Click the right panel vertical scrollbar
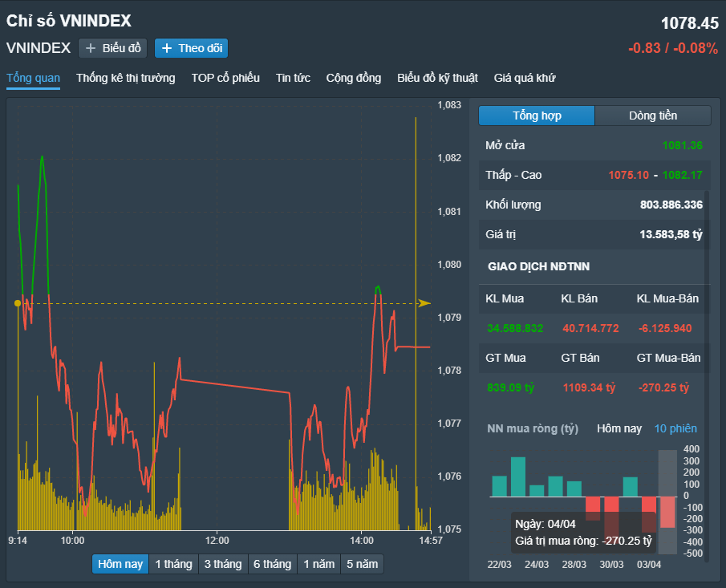Image resolution: width=726 pixels, height=588 pixels. tap(707, 375)
